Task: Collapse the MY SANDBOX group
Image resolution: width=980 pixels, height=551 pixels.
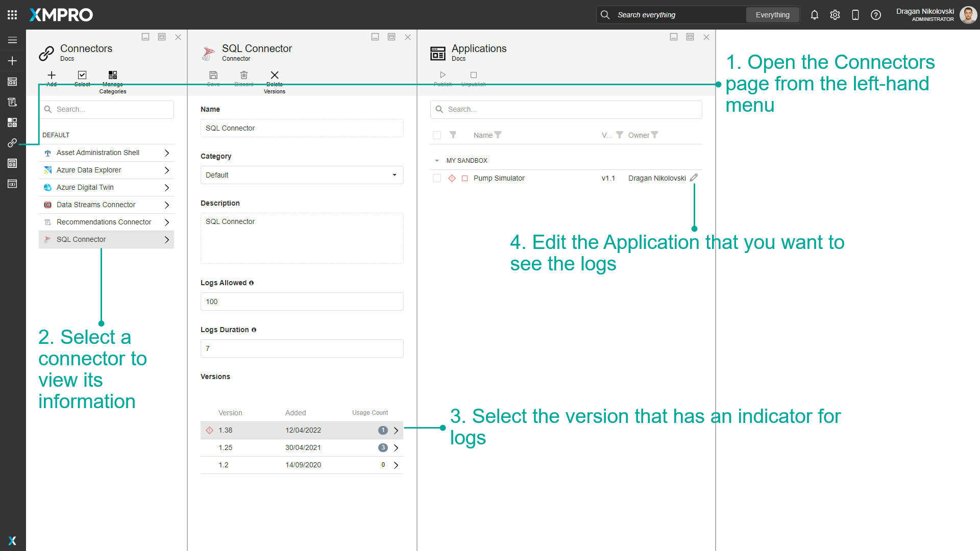Action: [x=437, y=161]
